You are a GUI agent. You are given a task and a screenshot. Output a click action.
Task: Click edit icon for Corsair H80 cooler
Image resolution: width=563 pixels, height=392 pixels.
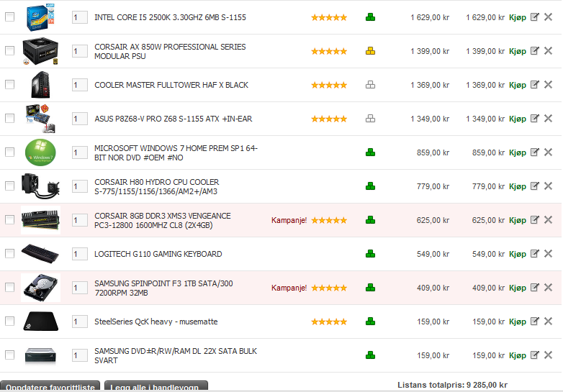[x=535, y=186]
